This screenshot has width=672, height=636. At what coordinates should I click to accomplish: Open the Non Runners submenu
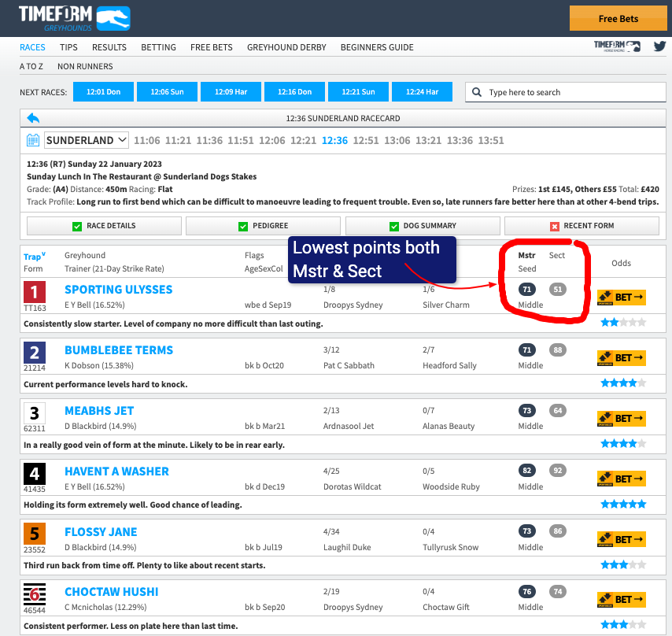pyautogui.click(x=85, y=66)
